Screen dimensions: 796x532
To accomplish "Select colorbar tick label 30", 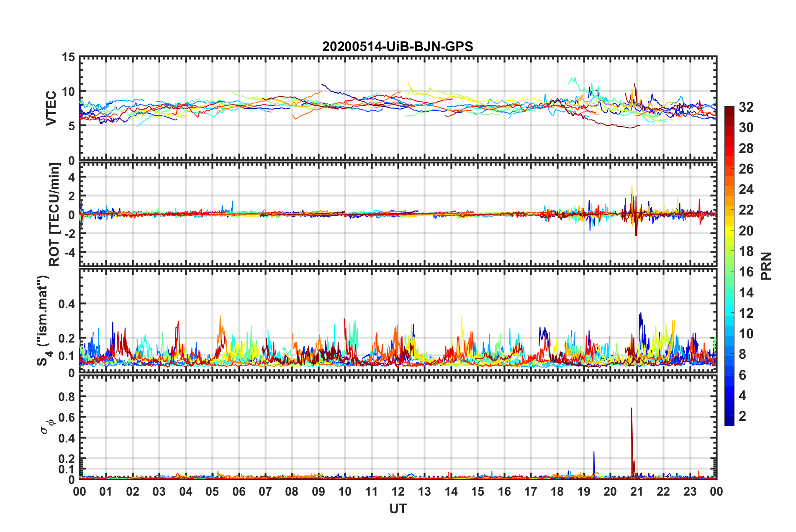I will point(746,128).
